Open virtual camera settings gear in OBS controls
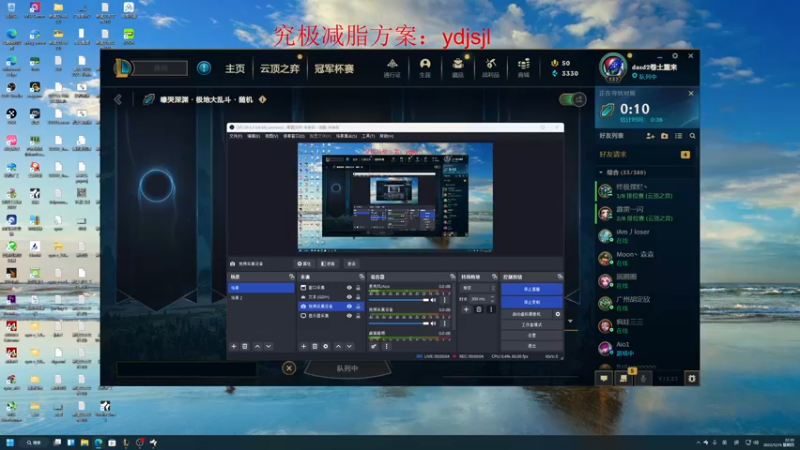The image size is (800, 450). click(x=558, y=314)
